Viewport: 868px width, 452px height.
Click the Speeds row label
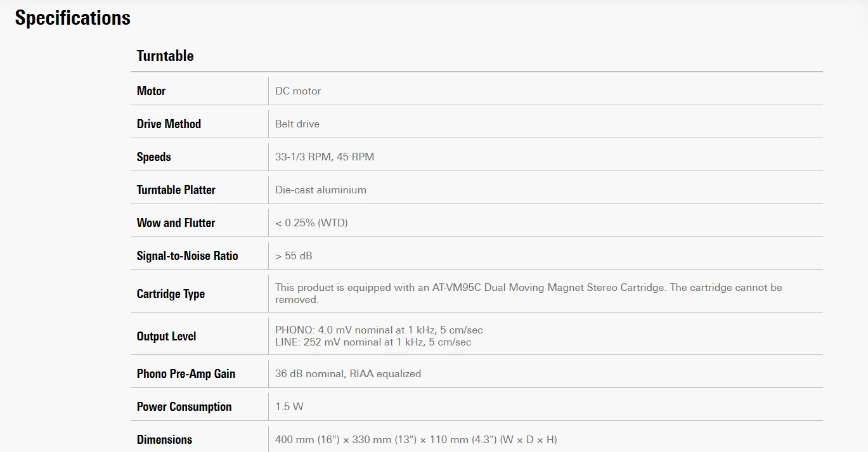pyautogui.click(x=154, y=157)
